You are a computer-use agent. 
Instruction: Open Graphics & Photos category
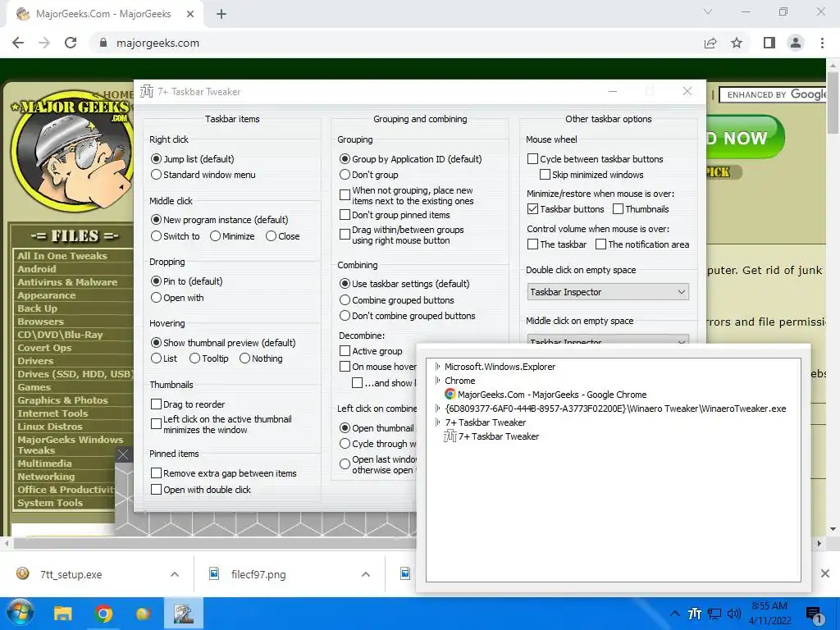click(x=62, y=400)
